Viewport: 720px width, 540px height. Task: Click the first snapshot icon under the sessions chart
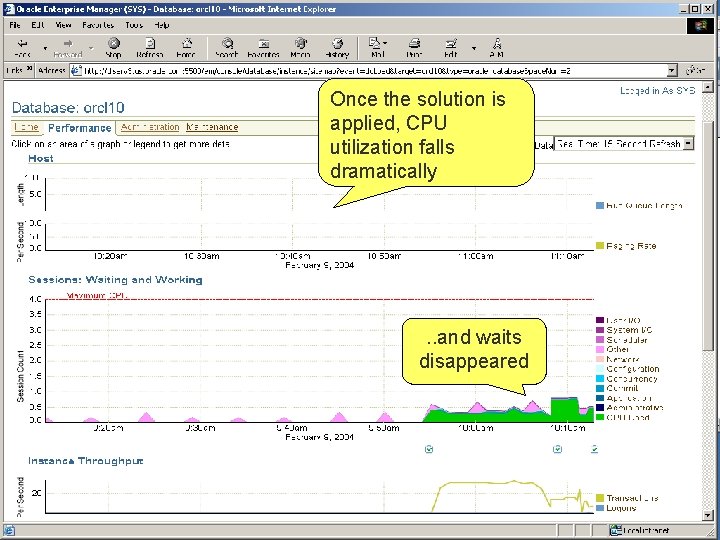pyautogui.click(x=429, y=449)
